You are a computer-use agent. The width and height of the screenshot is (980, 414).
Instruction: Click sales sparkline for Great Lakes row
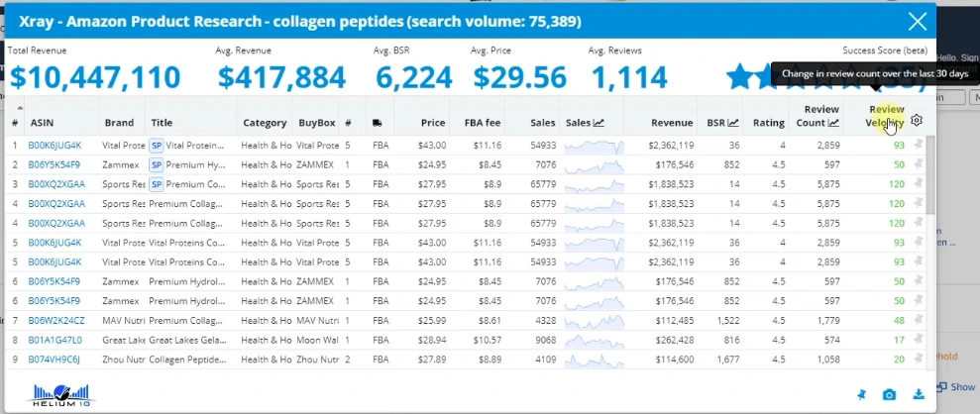(594, 340)
